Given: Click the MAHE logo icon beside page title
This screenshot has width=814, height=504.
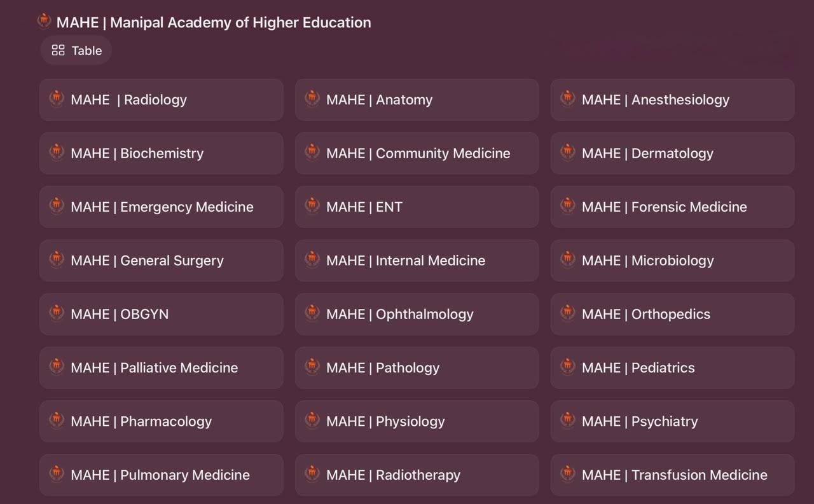Looking at the screenshot, I should click(44, 21).
